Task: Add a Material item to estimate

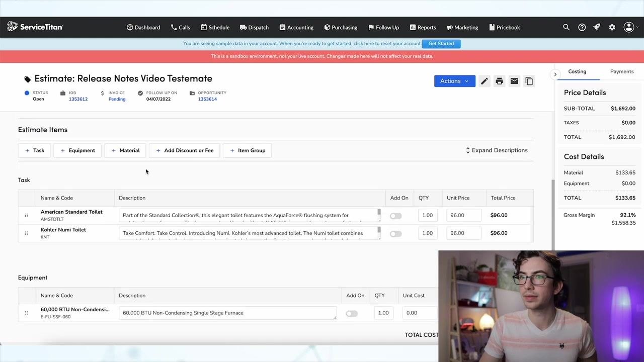Action: click(x=125, y=150)
